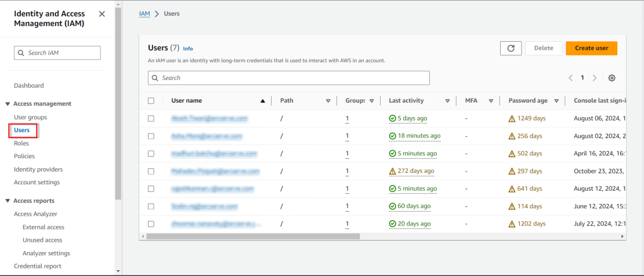Open Analyzer settings in sidebar
Screen dimensions: 644x276
point(46,253)
